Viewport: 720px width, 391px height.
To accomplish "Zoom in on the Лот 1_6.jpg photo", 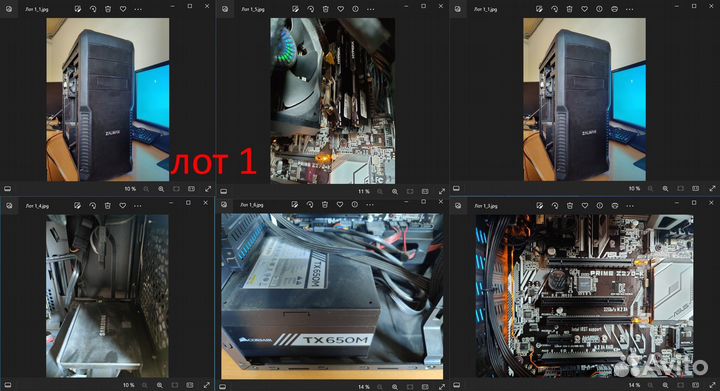I will pyautogui.click(x=394, y=387).
